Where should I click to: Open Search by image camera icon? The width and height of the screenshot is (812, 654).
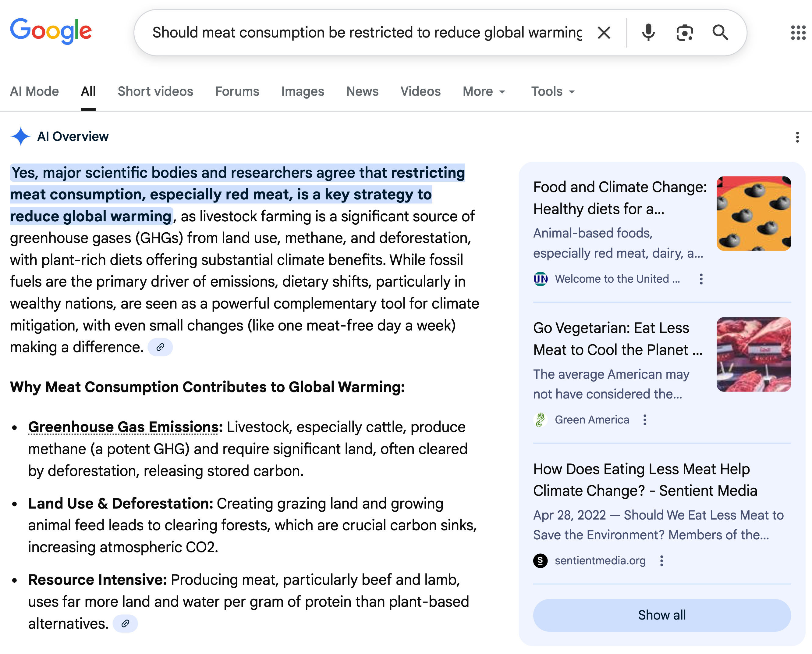(684, 33)
